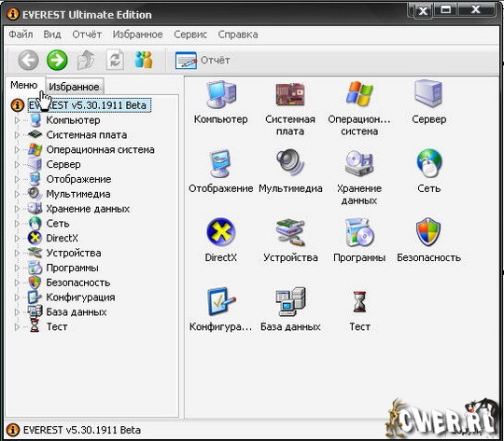Open the Безопасность shield icon in right pane
This screenshot has height=441, width=504.
[x=428, y=232]
